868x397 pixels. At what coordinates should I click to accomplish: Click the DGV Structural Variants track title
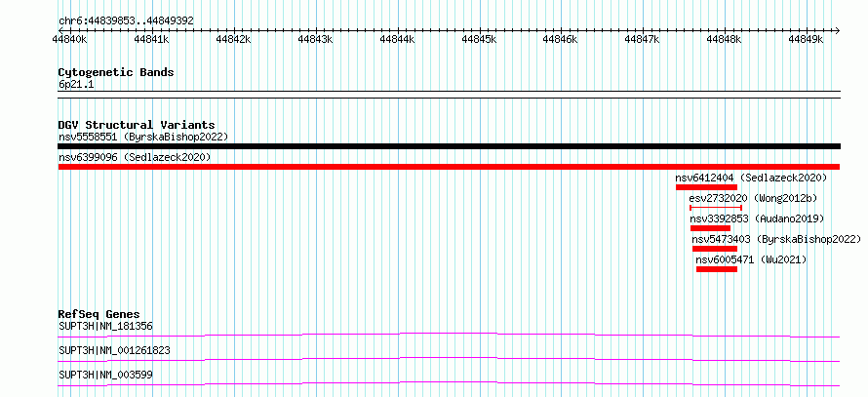pyautogui.click(x=137, y=125)
